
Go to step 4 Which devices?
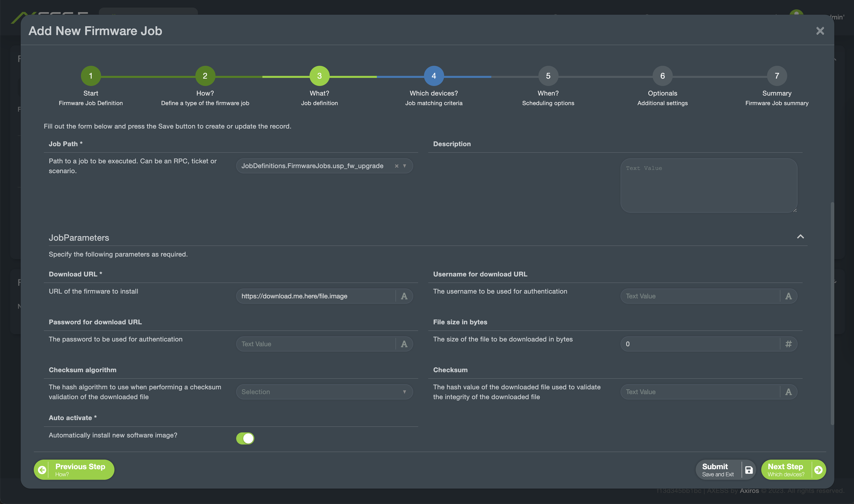click(x=433, y=76)
